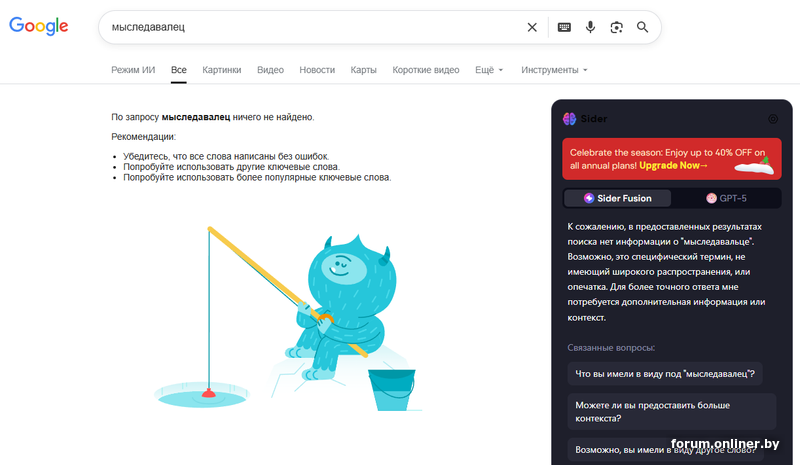Select the Все tab

(x=179, y=70)
